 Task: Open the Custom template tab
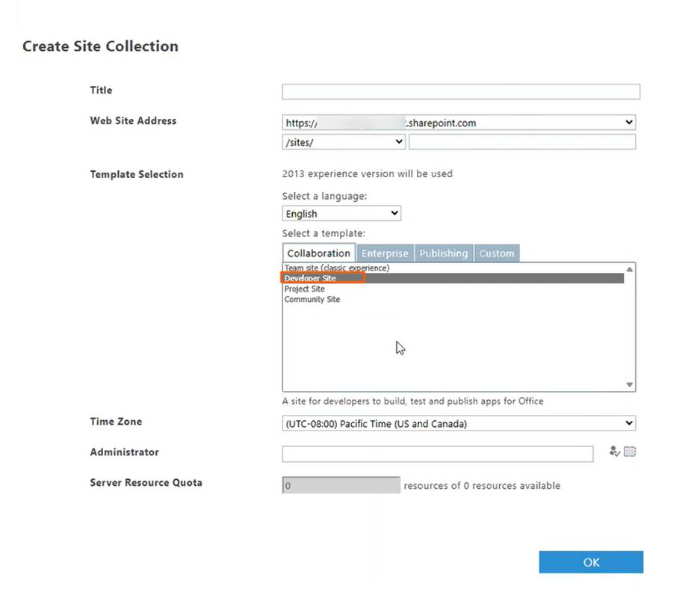click(497, 253)
